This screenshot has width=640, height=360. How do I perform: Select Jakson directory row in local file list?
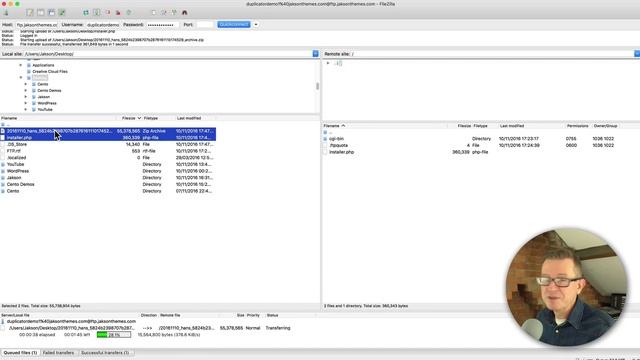click(108, 178)
